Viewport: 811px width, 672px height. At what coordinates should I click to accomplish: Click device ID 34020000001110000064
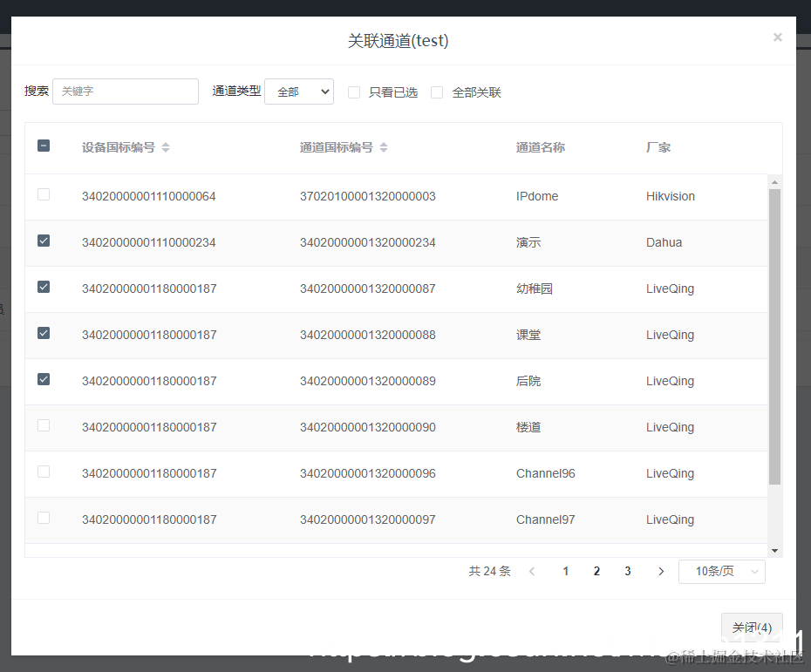click(149, 196)
